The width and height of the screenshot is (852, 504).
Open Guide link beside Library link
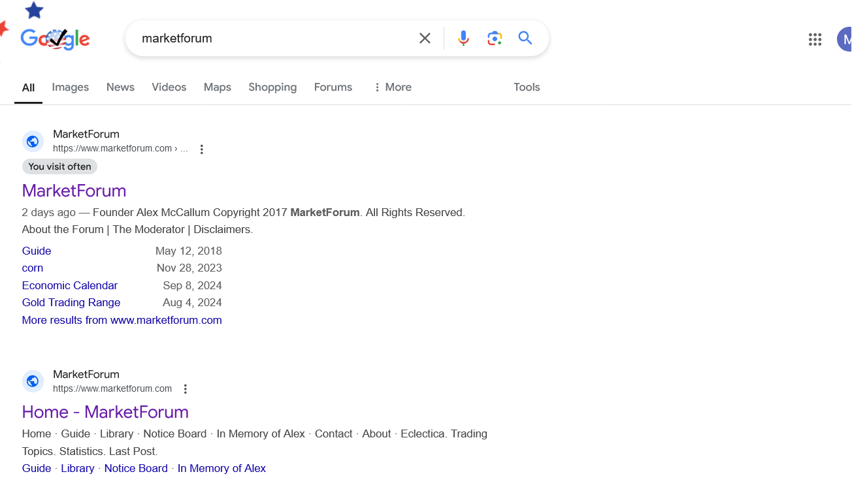[x=37, y=468]
